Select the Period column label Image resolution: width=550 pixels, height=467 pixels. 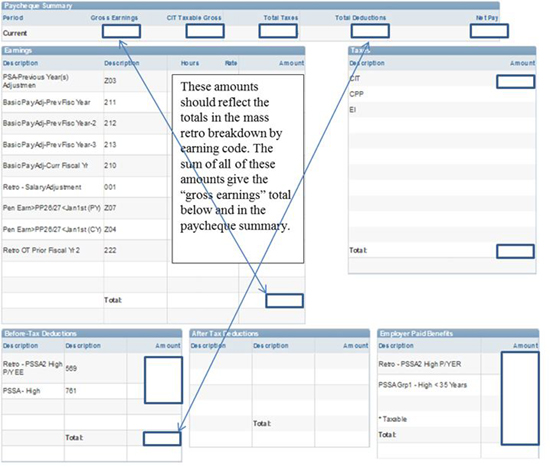(x=13, y=18)
